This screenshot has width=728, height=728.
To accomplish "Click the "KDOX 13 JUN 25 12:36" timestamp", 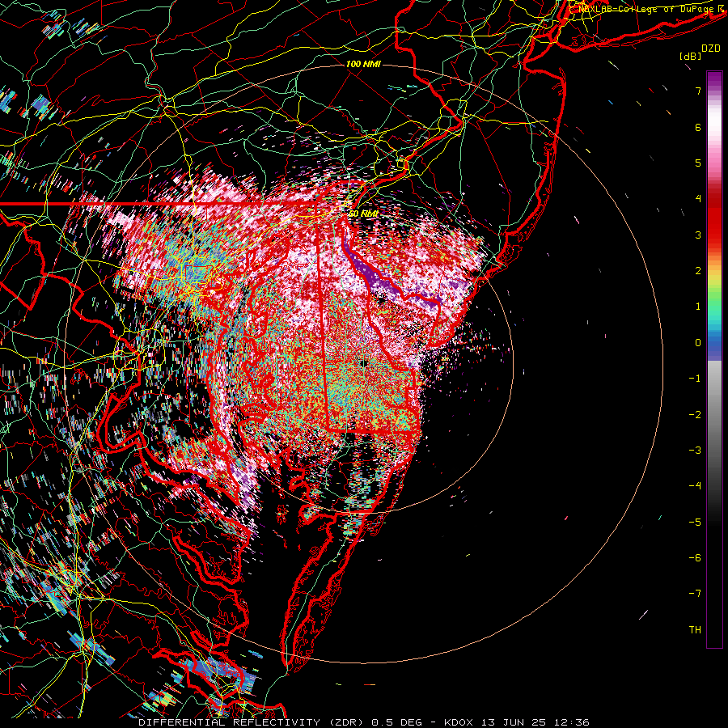I will 517,722.
